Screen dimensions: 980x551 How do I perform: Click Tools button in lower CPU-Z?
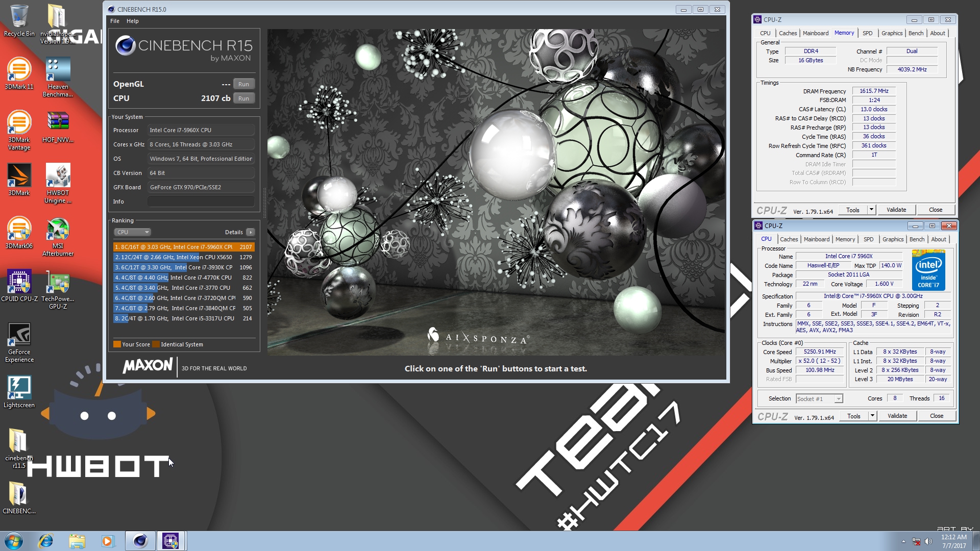854,416
